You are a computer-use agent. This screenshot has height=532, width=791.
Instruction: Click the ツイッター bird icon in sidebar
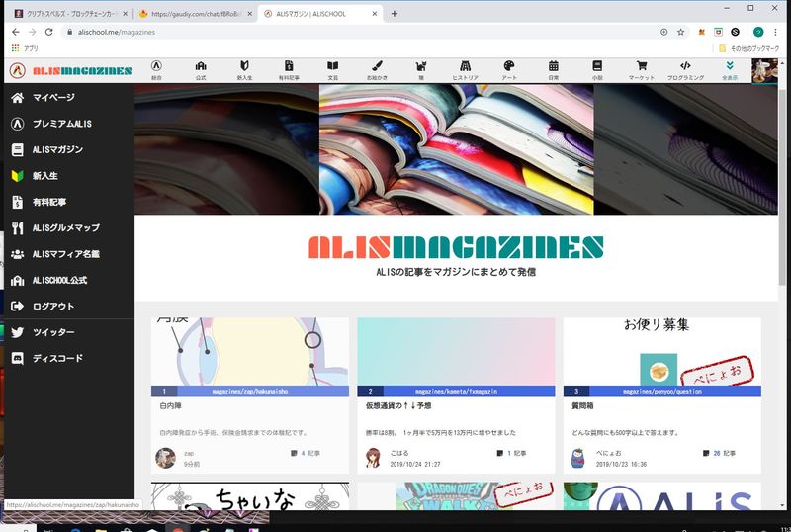pyautogui.click(x=17, y=332)
